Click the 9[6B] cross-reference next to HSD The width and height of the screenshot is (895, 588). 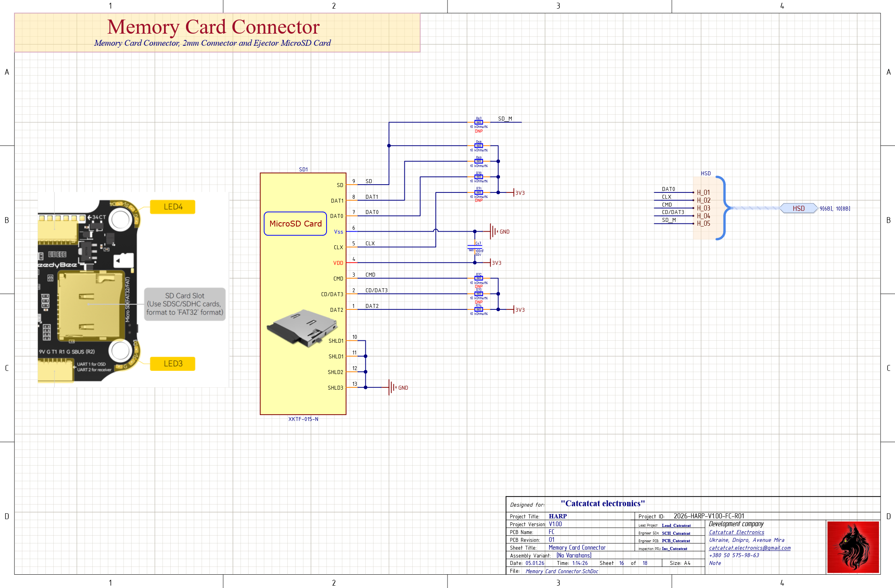[x=826, y=209]
